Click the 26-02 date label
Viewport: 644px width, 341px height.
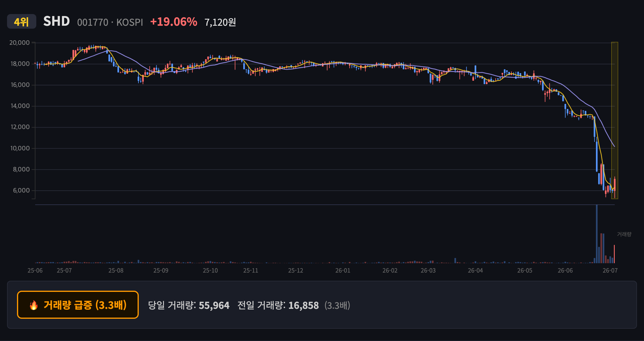click(390, 271)
